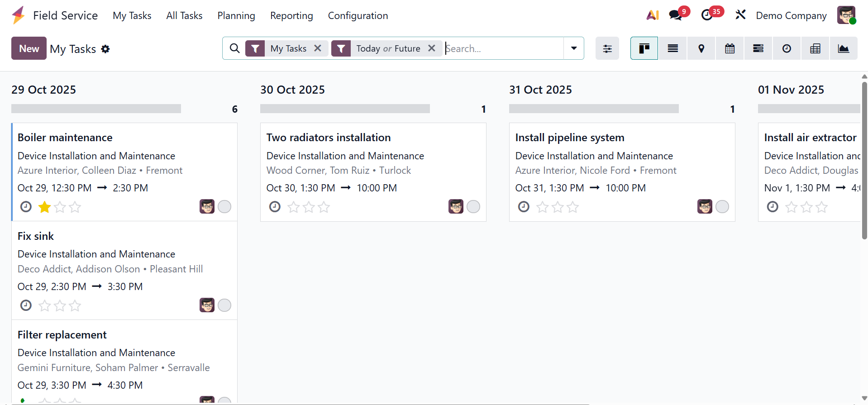Open the discuss messages icon
Viewport: 868px width, 405px height.
pos(675,15)
